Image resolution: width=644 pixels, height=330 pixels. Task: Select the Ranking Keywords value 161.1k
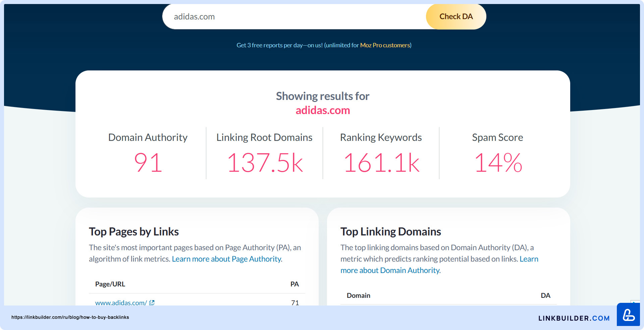[381, 163]
